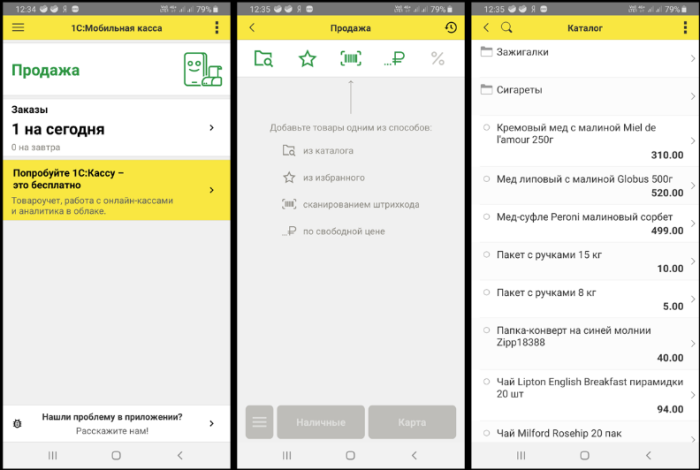Screen dimensions: 700x470
Task: Select radio circle for Пакет с ручками 15 кг
Action: click(x=486, y=255)
